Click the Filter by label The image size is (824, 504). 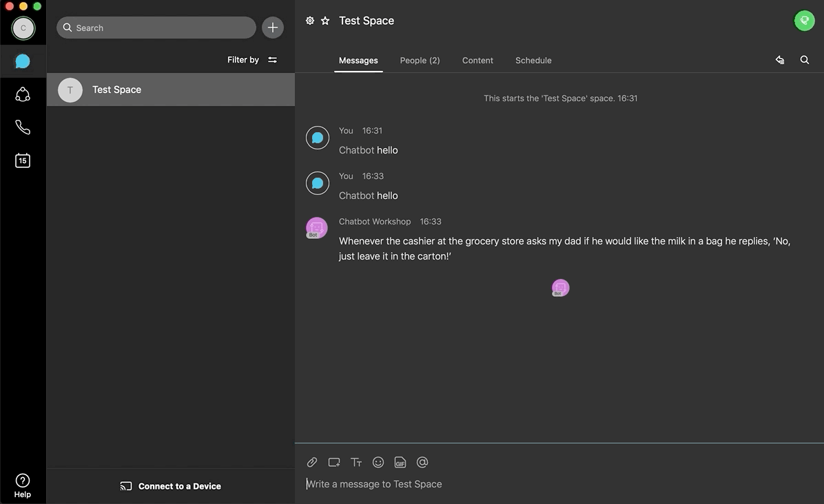tap(243, 60)
